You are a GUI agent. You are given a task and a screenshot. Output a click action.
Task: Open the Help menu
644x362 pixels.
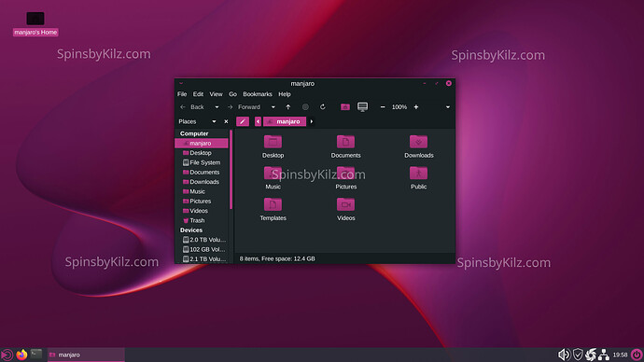[285, 94]
